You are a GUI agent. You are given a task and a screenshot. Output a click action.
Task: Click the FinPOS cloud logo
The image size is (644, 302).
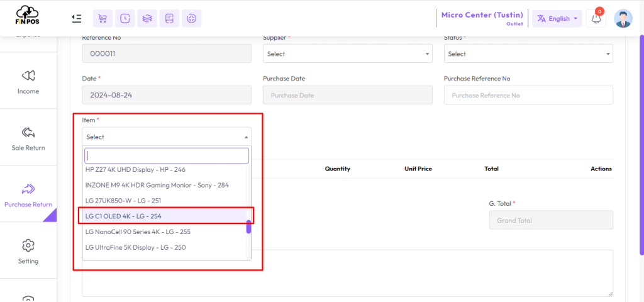pyautogui.click(x=28, y=15)
